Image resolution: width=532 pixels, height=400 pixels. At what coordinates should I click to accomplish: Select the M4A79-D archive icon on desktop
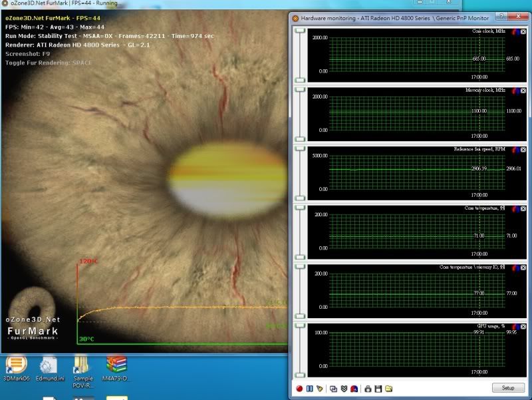coord(116,368)
